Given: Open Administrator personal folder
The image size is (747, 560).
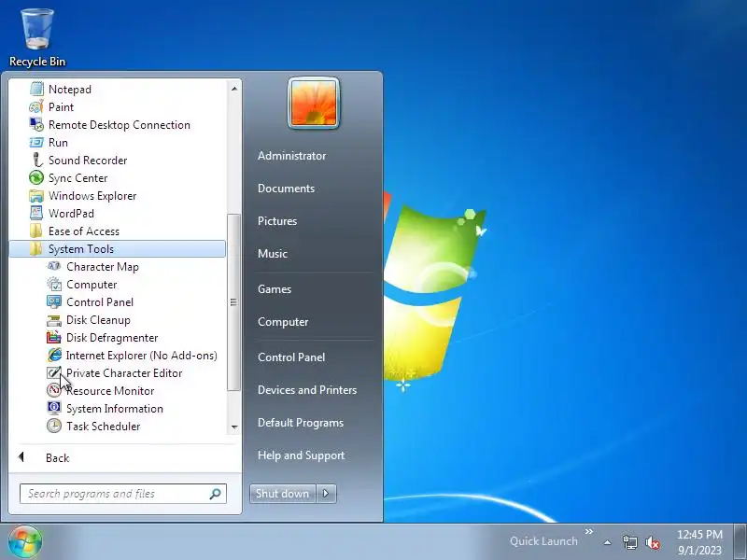Looking at the screenshot, I should [x=292, y=156].
